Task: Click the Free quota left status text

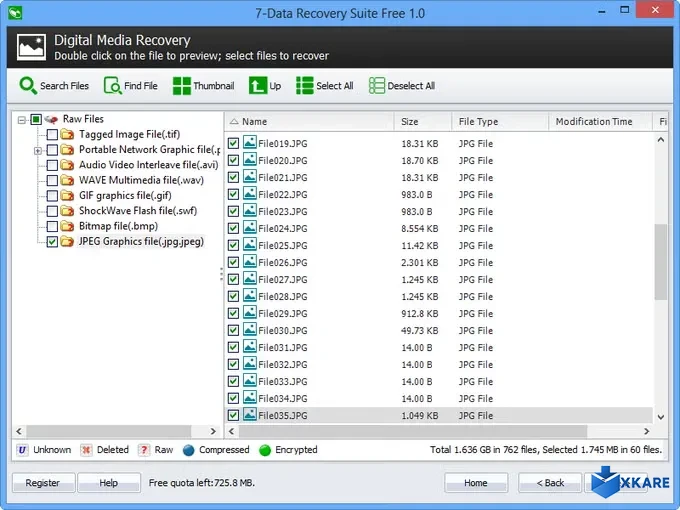Action: click(x=202, y=483)
